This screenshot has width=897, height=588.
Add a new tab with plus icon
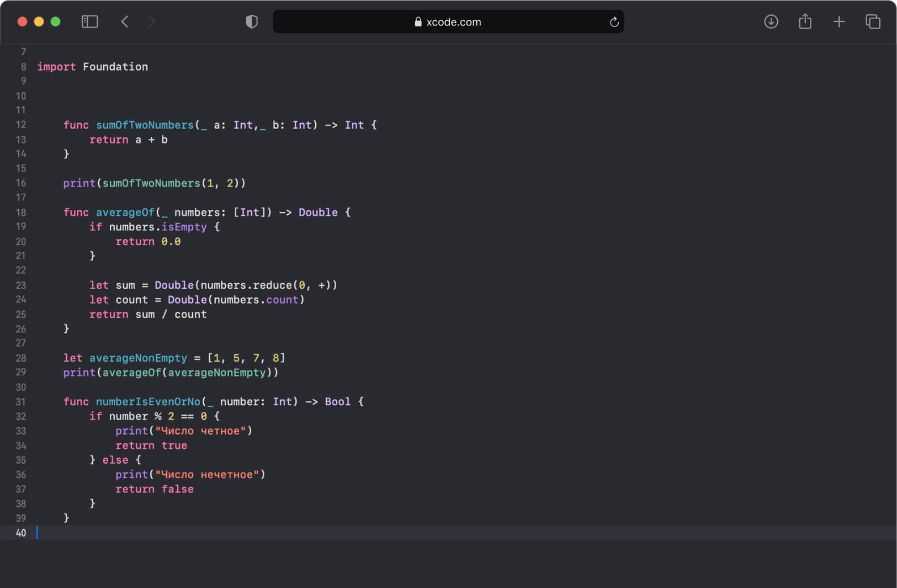[x=839, y=22]
